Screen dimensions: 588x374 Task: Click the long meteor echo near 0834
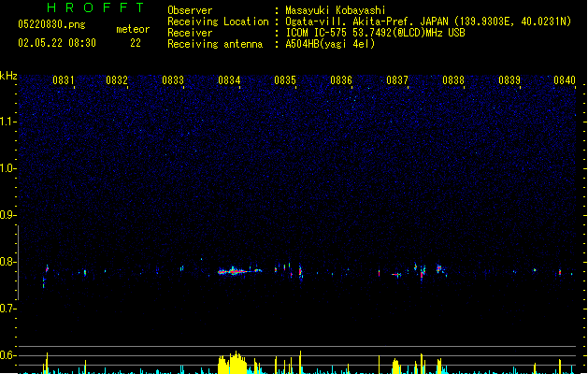pyautogui.click(x=239, y=271)
